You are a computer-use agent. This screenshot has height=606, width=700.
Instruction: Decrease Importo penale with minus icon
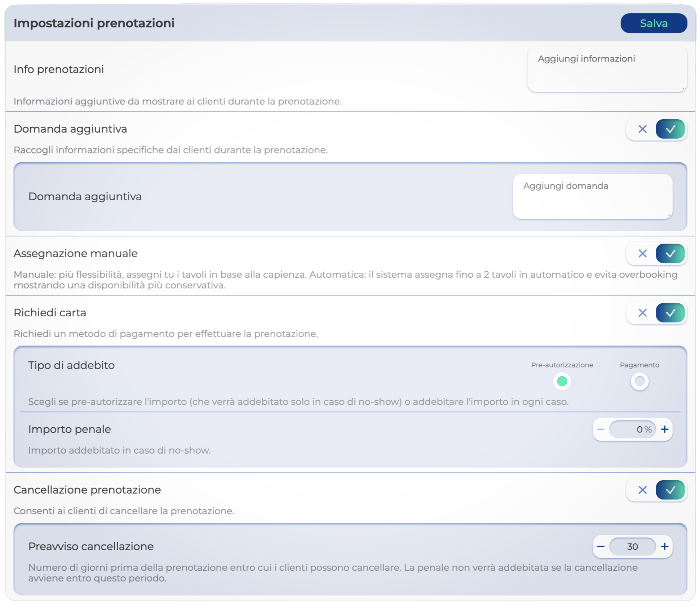pyautogui.click(x=601, y=429)
